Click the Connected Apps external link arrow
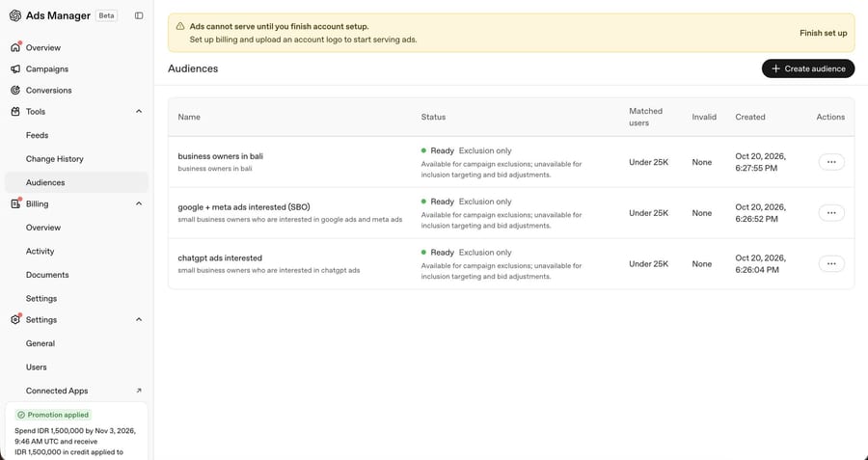Screen dimensions: 868x460 pos(138,391)
